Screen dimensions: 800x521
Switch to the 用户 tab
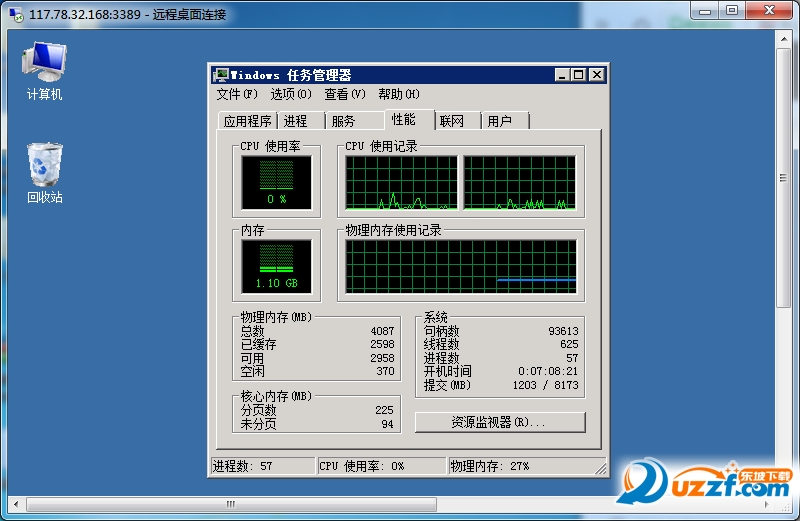(505, 121)
